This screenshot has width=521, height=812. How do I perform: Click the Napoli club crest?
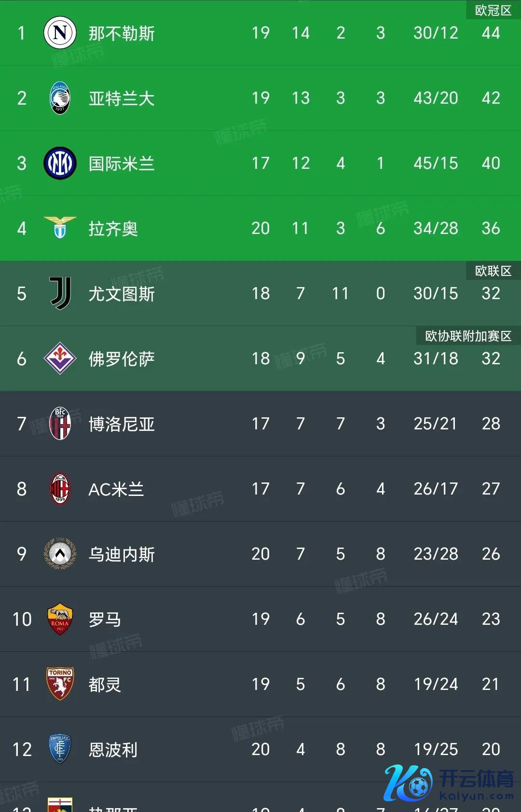click(60, 33)
